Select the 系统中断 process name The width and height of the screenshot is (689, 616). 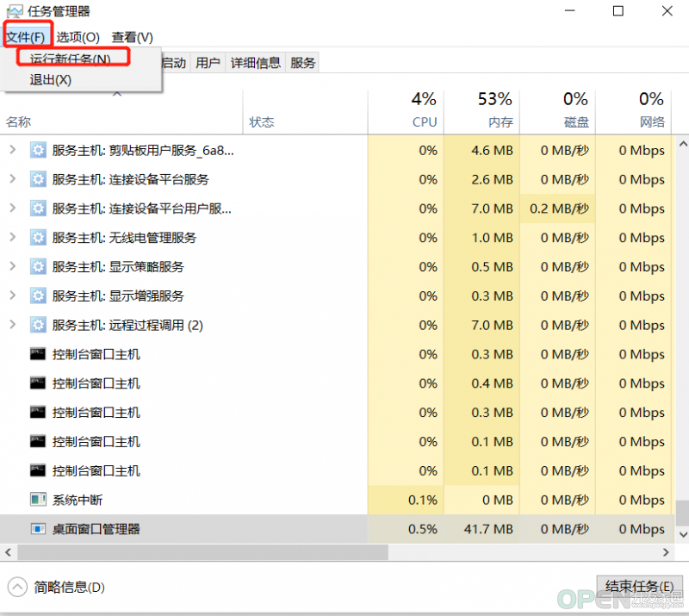click(78, 500)
